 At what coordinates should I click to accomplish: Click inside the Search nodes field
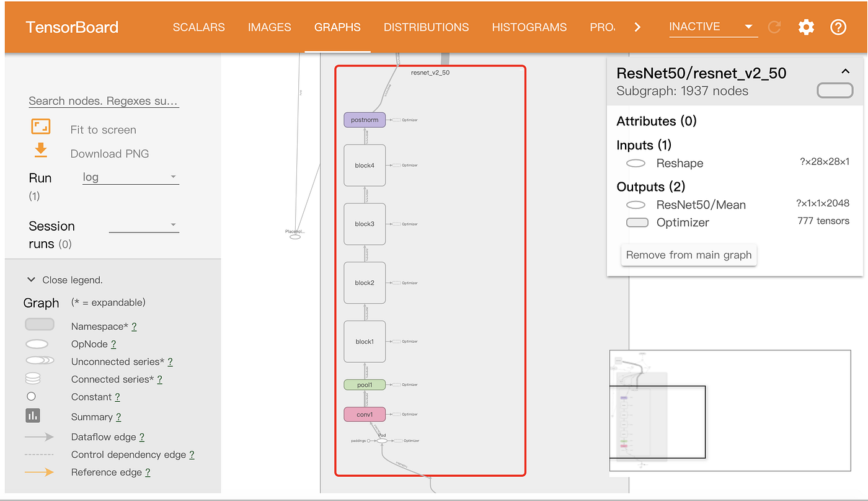pyautogui.click(x=103, y=100)
